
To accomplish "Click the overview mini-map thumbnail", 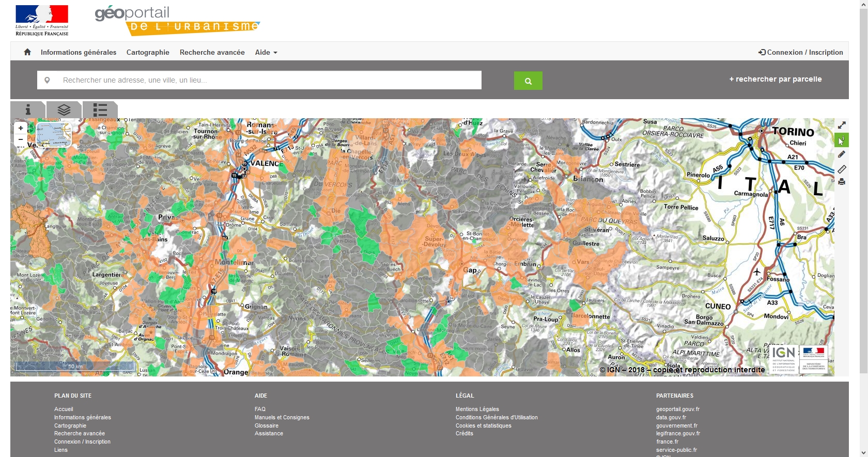I will (x=54, y=134).
